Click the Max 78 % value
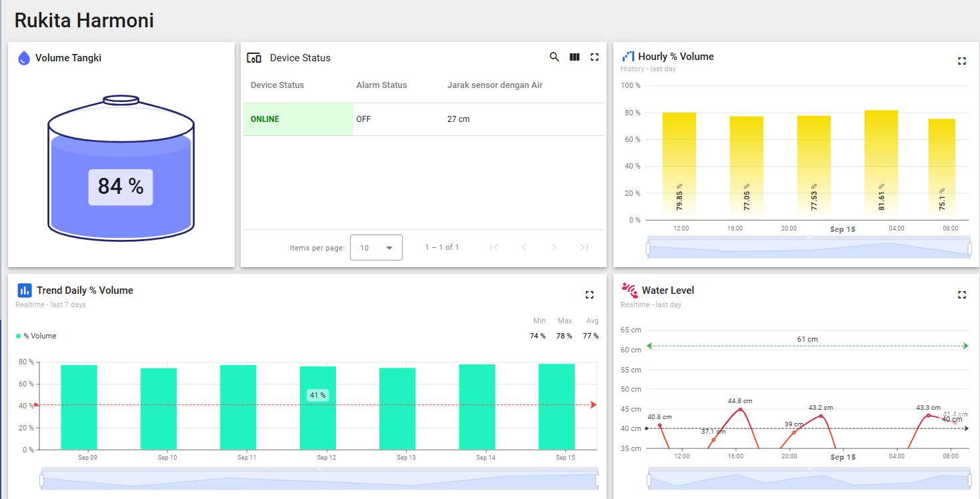Viewport: 980px width, 499px height. (564, 336)
